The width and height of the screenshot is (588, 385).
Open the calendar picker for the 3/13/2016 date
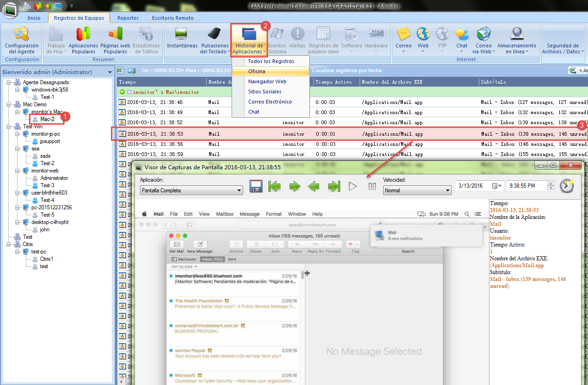[497, 186]
